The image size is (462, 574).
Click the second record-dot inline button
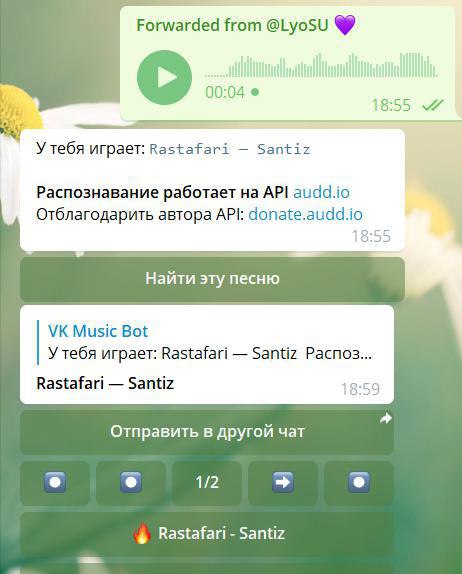point(131,483)
